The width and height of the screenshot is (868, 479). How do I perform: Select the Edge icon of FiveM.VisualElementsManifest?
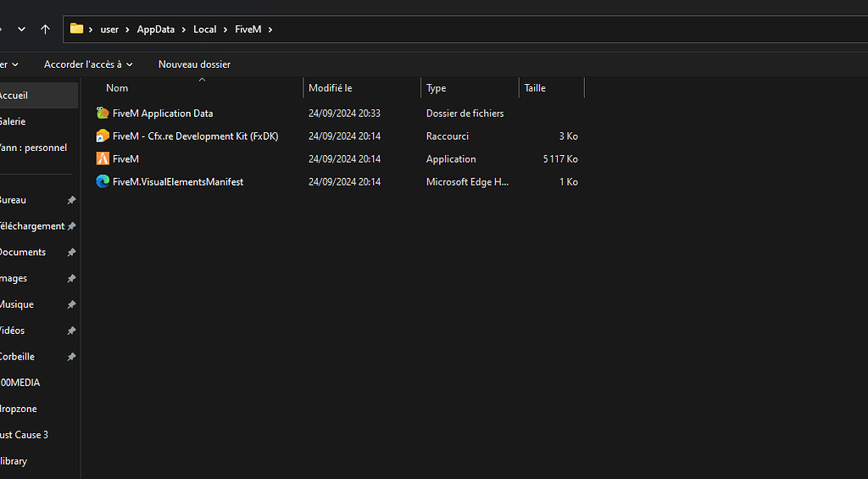pos(103,181)
